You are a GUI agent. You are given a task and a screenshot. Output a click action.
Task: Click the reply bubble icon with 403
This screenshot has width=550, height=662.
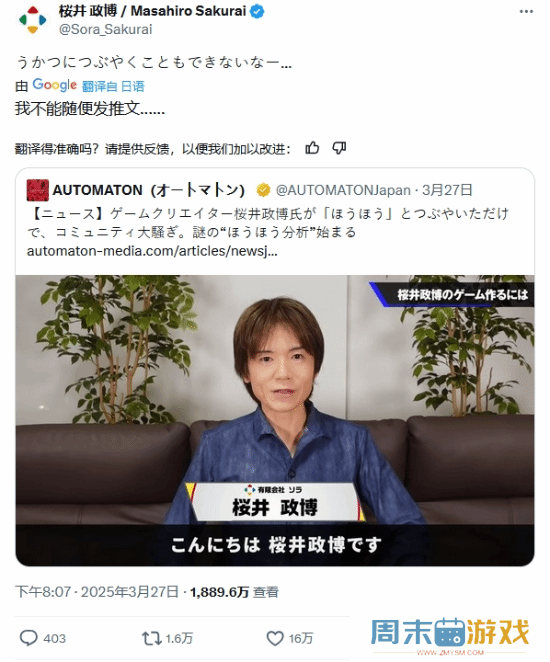tap(29, 638)
